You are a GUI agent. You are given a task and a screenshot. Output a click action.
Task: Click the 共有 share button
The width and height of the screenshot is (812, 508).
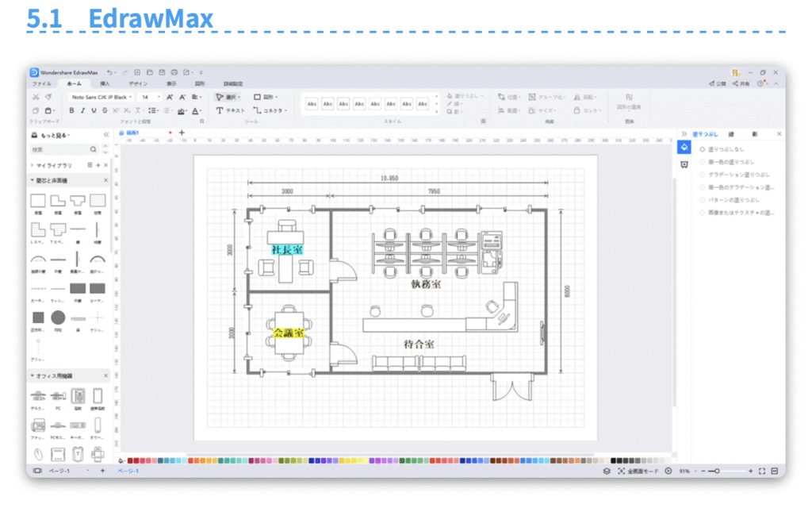point(741,83)
